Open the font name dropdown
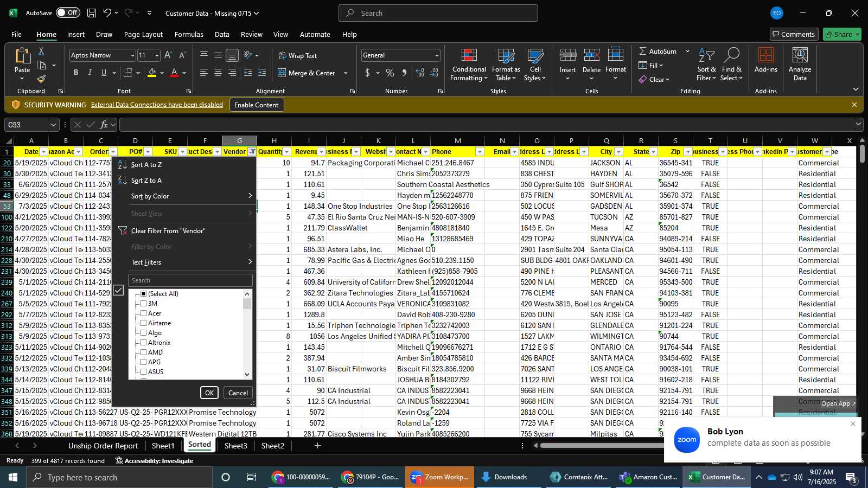 [x=132, y=55]
